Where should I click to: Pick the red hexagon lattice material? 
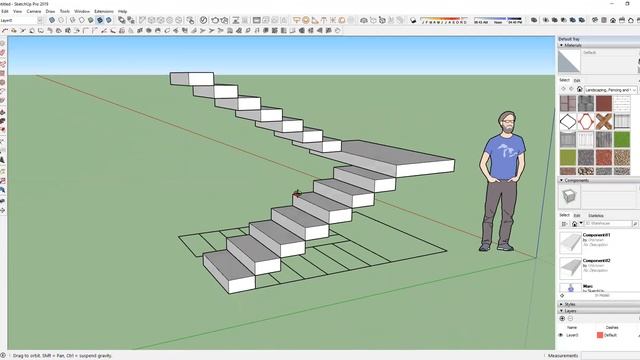[586, 121]
